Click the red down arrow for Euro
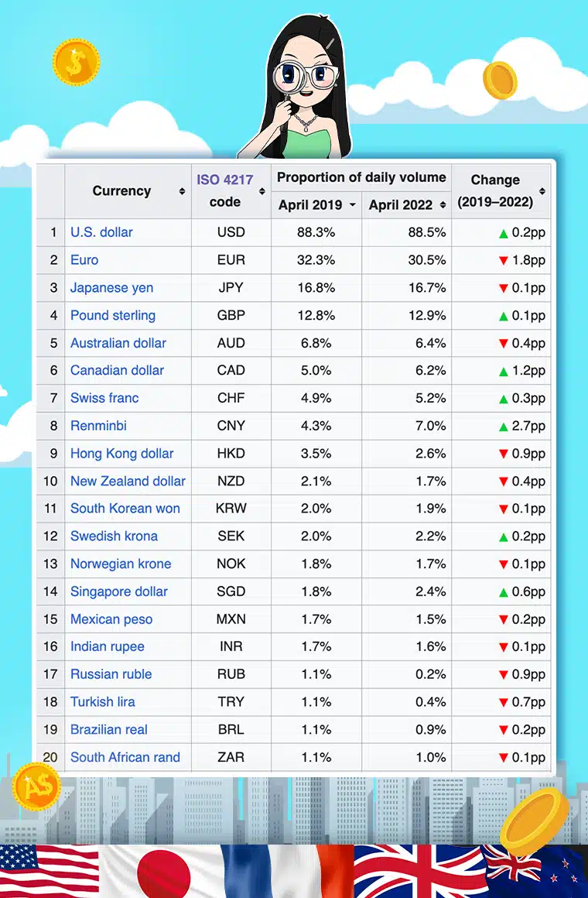The height and width of the screenshot is (898, 588). click(504, 261)
